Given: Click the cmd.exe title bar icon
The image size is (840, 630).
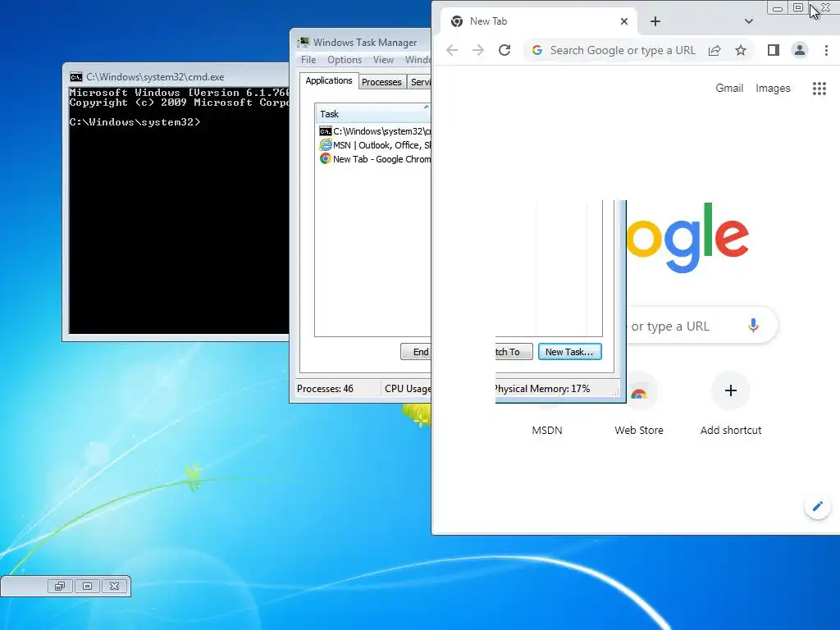Looking at the screenshot, I should 76,77.
